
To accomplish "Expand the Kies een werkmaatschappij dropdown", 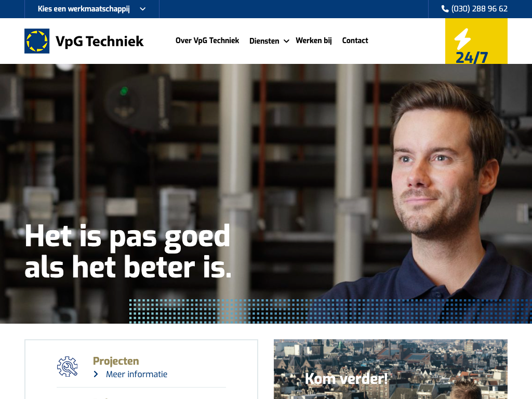I will point(91,9).
